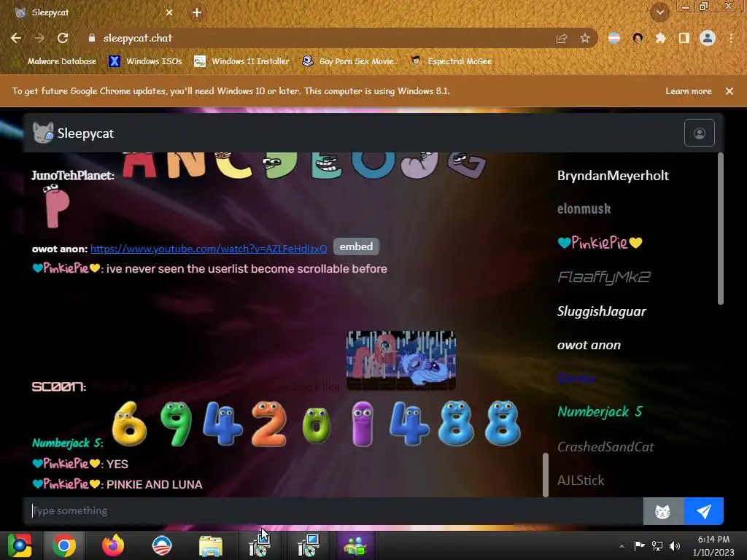Open the Chrome profile avatar menu
This screenshot has width=747, height=560.
click(708, 38)
